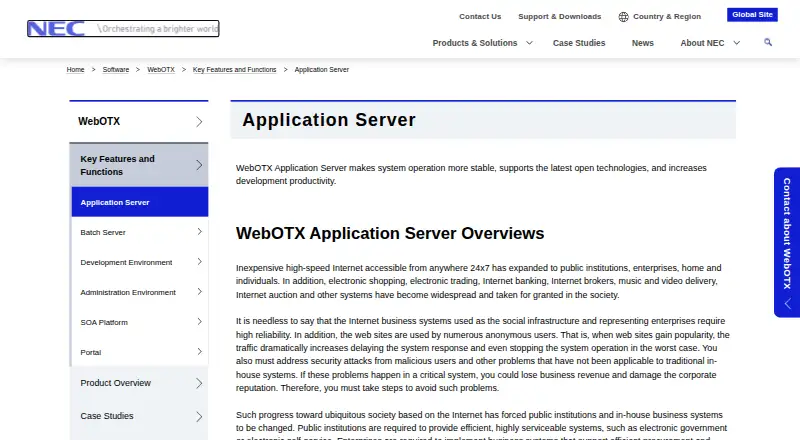
Task: Open Batch Server sidebar item
Action: click(140, 232)
